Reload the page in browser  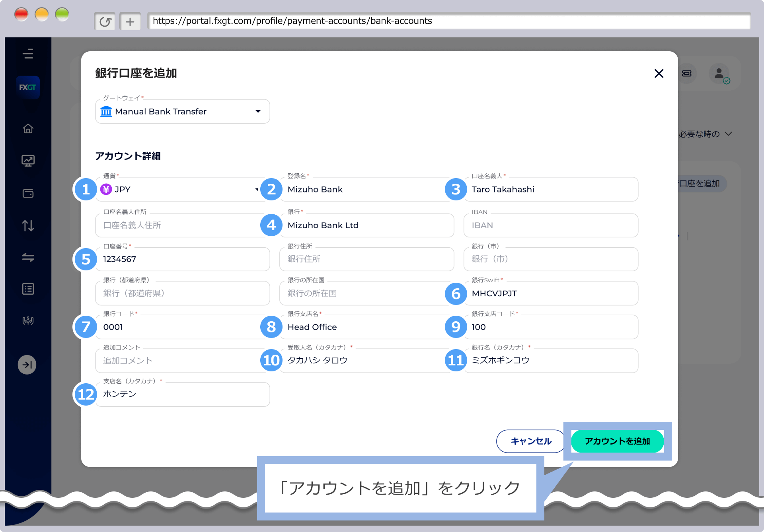(x=105, y=21)
